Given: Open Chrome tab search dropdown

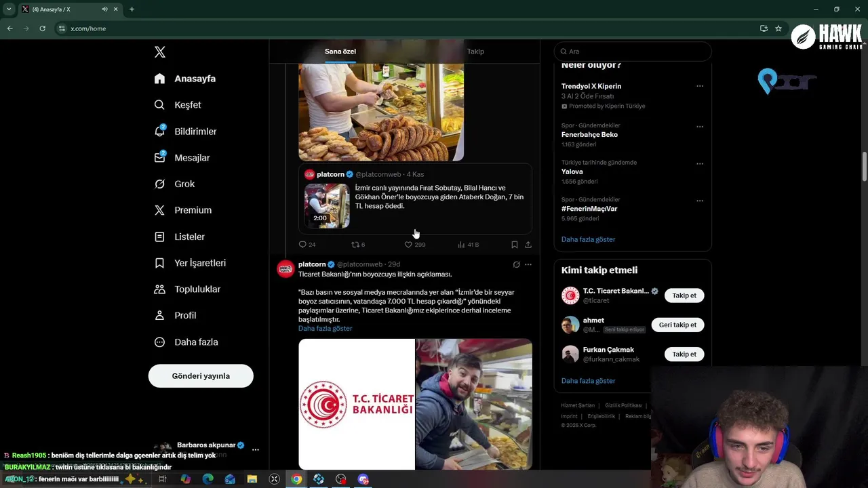Looking at the screenshot, I should [x=9, y=9].
